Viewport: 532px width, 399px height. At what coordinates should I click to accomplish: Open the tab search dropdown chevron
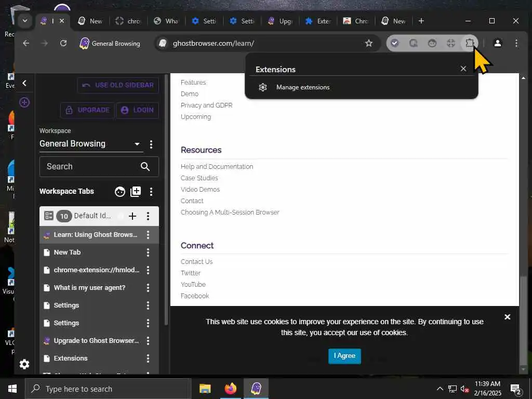[25, 21]
